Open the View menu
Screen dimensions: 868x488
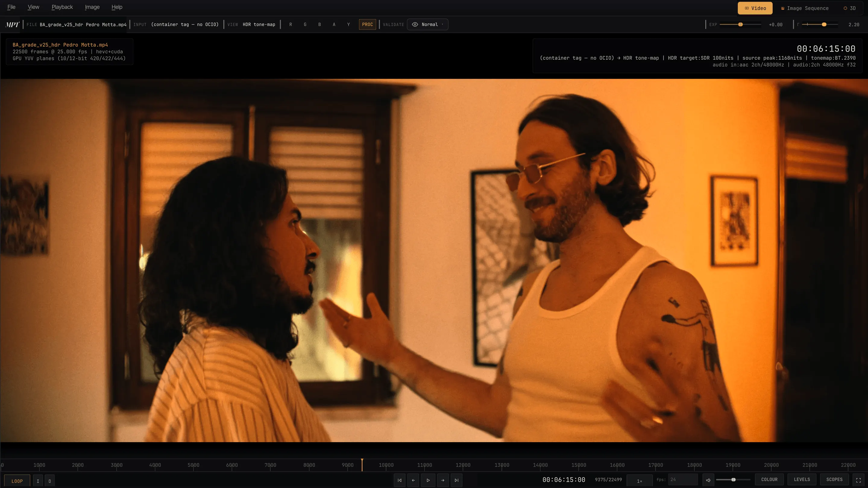click(x=33, y=7)
